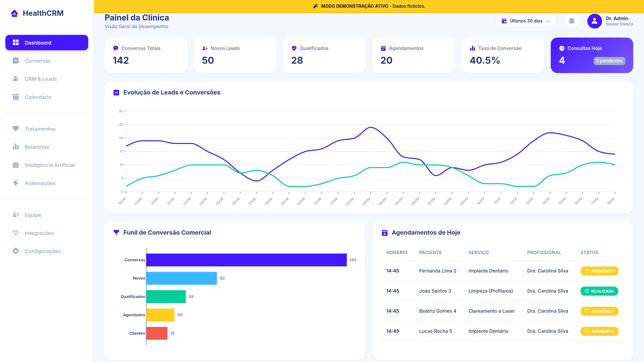This screenshot has height=362, width=644.
Task: Click the Taxa de Conversão card
Action: [x=503, y=55]
